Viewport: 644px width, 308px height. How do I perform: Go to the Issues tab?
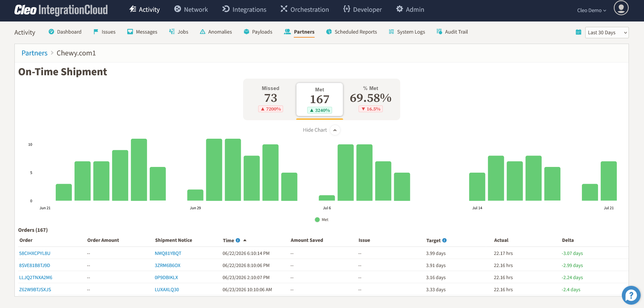[x=104, y=32]
